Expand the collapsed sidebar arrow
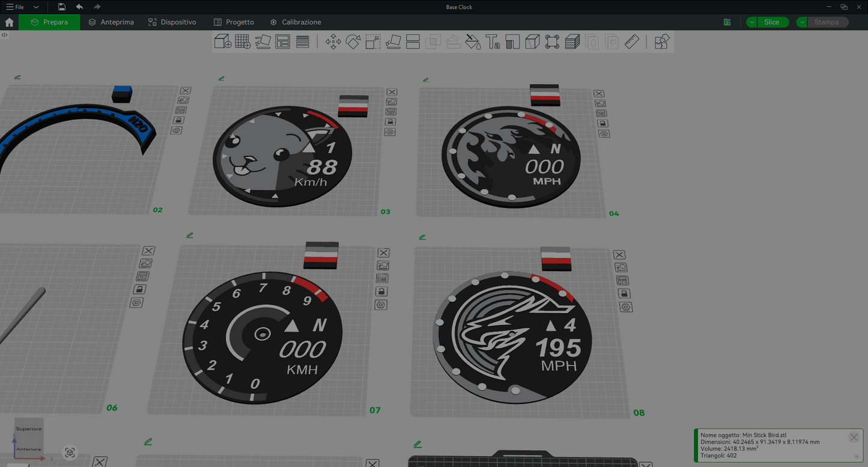Screen dimensions: 868x467 point(4,35)
